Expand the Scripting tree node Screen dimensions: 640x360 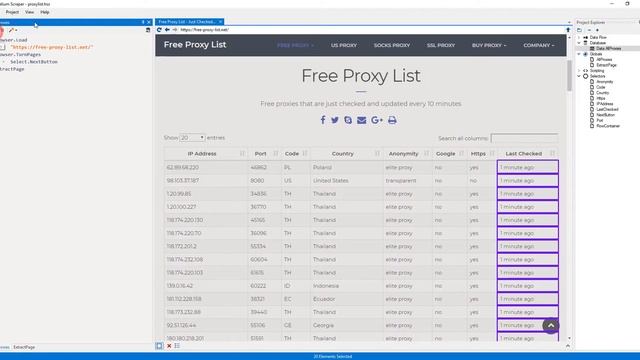(x=579, y=71)
